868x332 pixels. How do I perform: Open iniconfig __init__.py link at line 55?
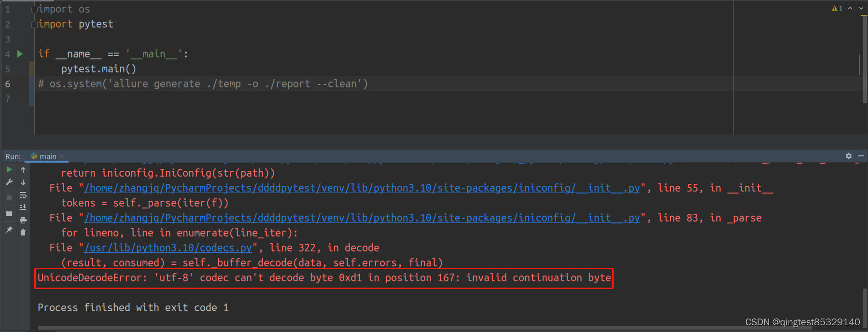362,188
